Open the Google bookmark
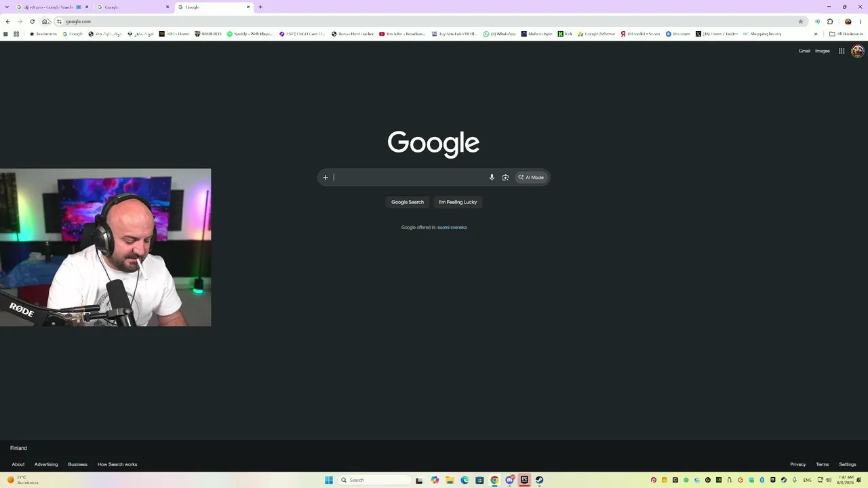The width and height of the screenshot is (868, 488). (73, 34)
